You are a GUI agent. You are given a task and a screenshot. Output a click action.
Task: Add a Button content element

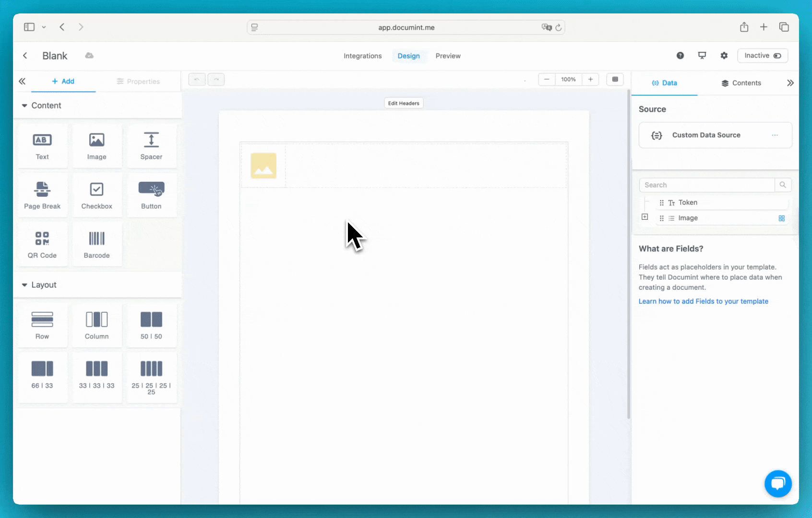[x=151, y=196]
